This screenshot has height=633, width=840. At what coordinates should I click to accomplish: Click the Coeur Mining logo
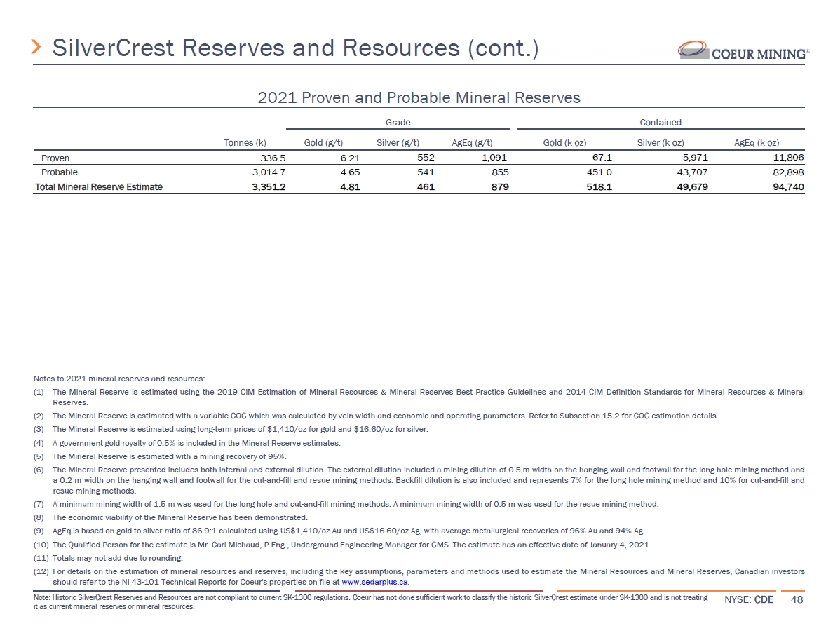pos(742,51)
